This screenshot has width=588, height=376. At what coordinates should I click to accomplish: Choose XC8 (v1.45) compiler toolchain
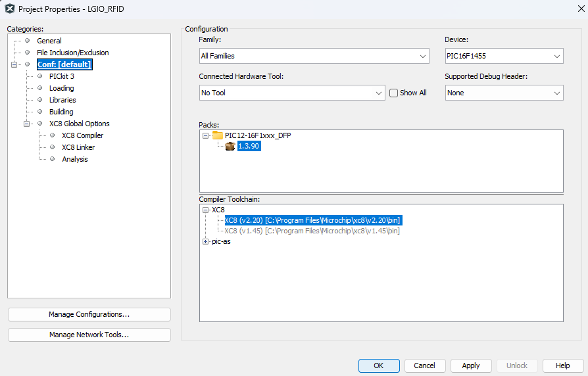(x=312, y=231)
